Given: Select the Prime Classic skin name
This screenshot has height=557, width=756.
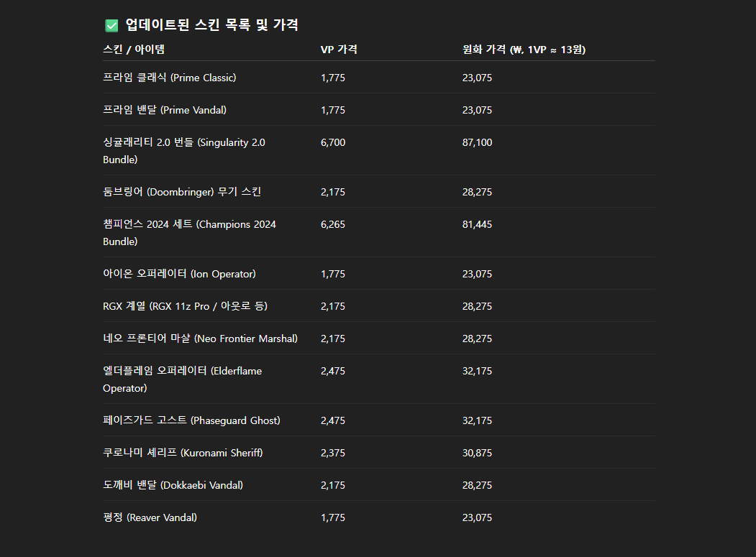Looking at the screenshot, I should (169, 78).
